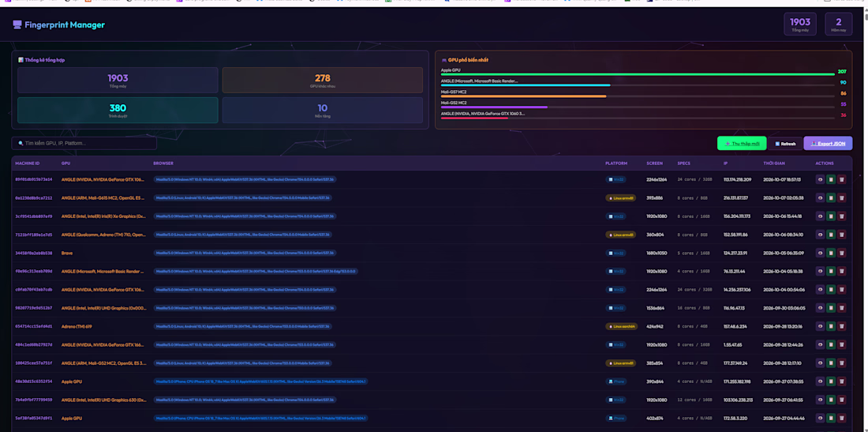View details of machine 0a1230d8b9ca7212
Viewport: 868px width, 432px height.
click(x=820, y=197)
